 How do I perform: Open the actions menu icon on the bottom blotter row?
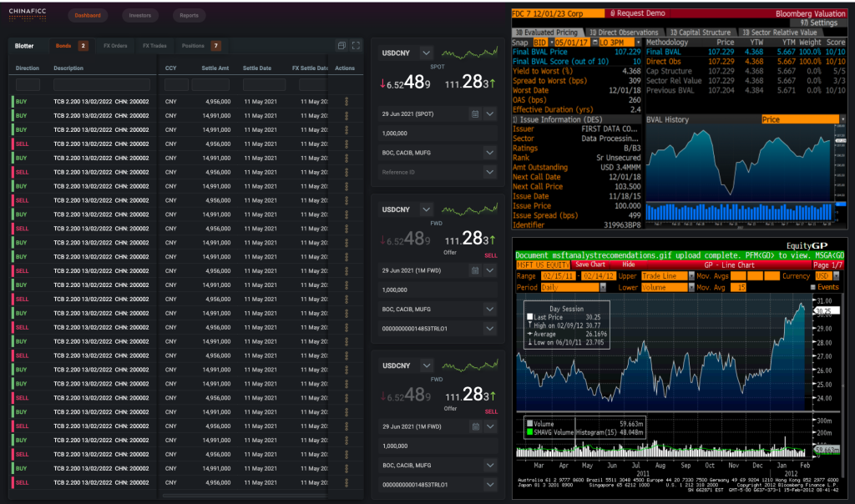pos(347,482)
